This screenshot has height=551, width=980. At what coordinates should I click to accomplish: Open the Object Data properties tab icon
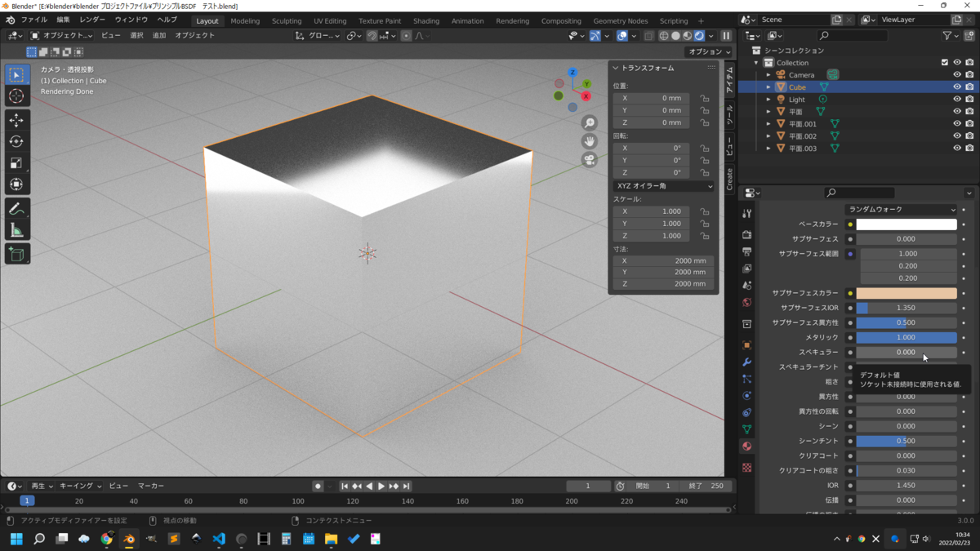coord(746,429)
